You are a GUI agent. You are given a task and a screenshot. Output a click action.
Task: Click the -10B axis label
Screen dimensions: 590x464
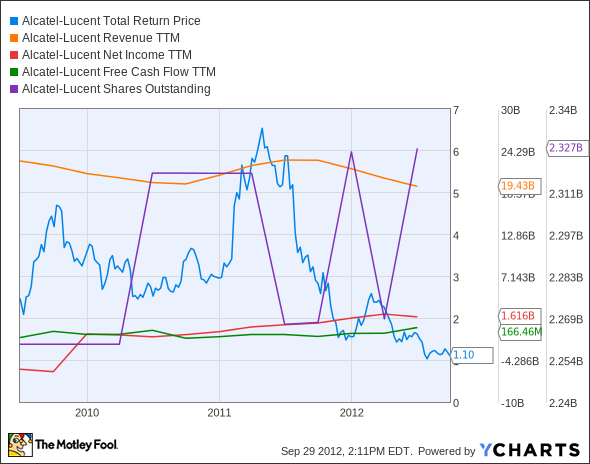(x=512, y=403)
